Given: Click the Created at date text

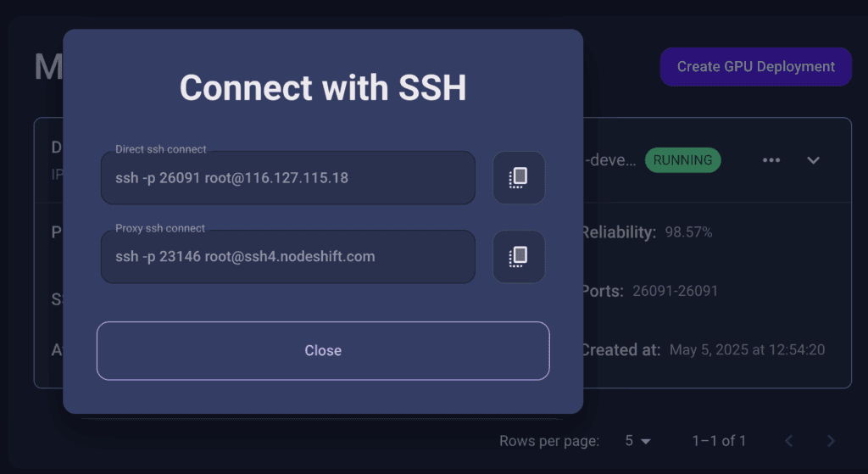Looking at the screenshot, I should [747, 349].
